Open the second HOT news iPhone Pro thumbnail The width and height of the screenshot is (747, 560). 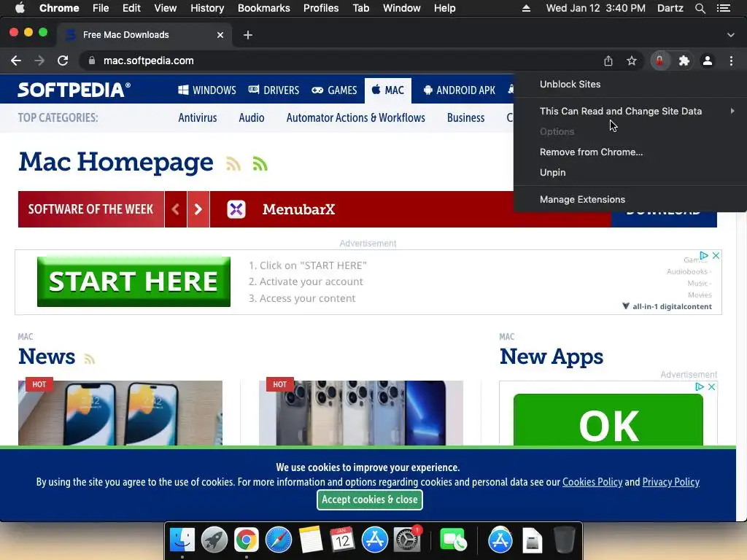(x=361, y=413)
